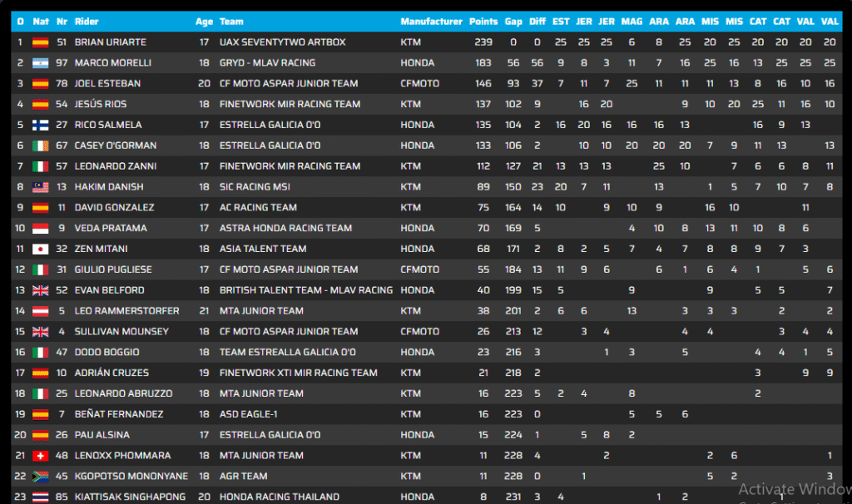The width and height of the screenshot is (852, 504).
Task: Click the Malaysia flag next to Hakim Danish
Action: (40, 187)
